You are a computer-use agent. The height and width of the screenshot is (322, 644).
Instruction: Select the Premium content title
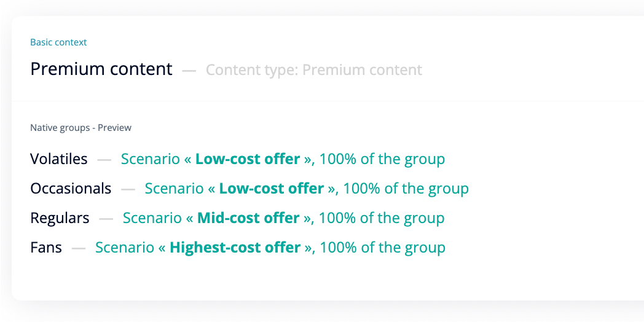101,69
